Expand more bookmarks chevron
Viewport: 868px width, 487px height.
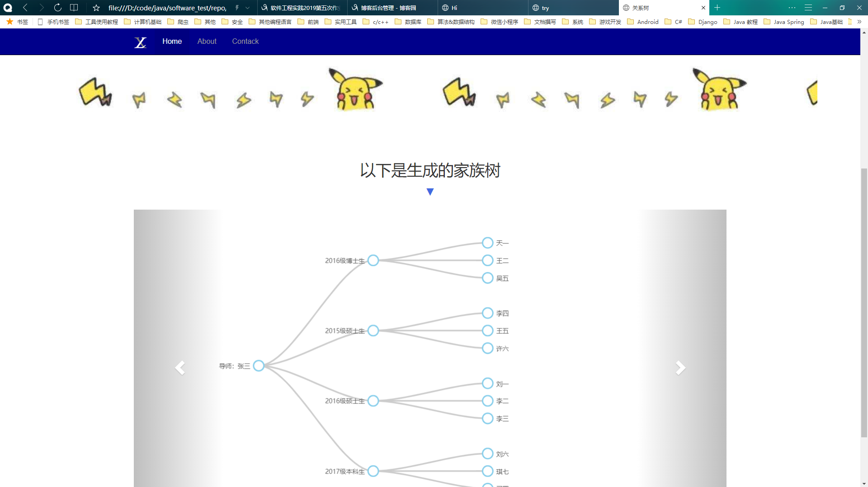tap(859, 22)
